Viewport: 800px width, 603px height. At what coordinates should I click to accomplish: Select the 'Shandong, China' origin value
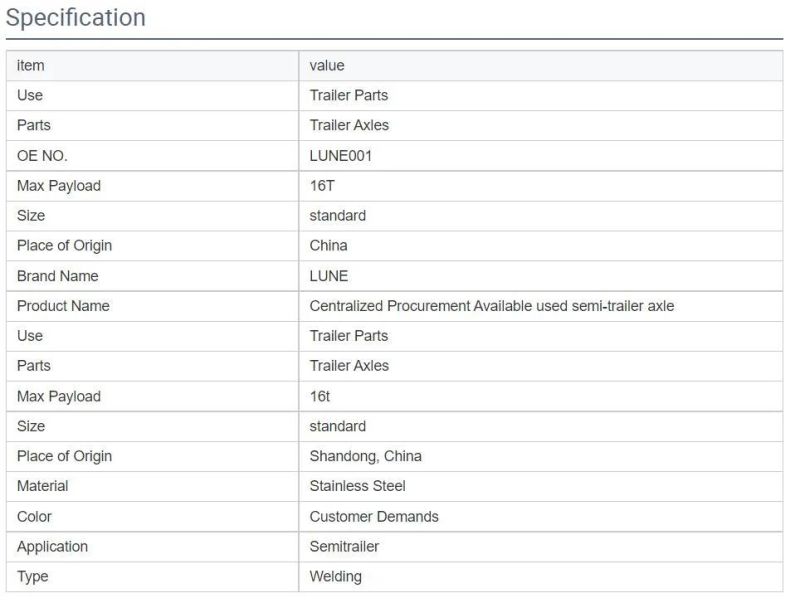365,456
